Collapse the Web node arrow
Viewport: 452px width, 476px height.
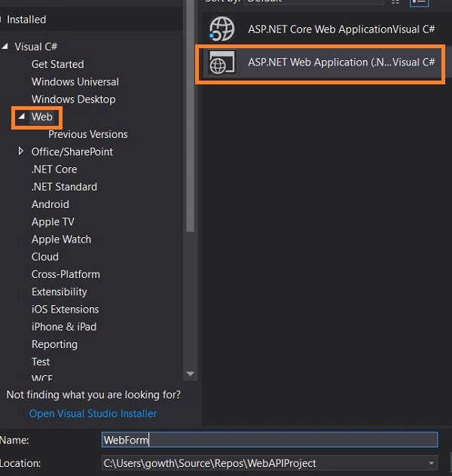coord(21,117)
